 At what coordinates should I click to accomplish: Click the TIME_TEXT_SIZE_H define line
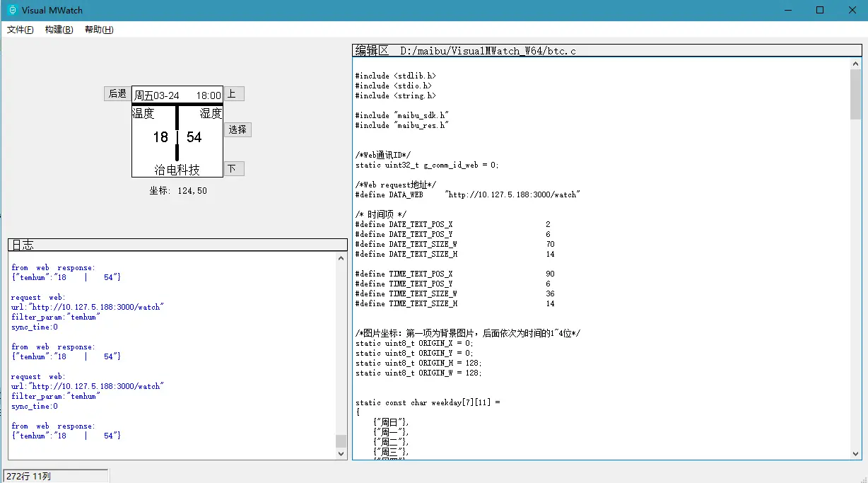tap(455, 303)
